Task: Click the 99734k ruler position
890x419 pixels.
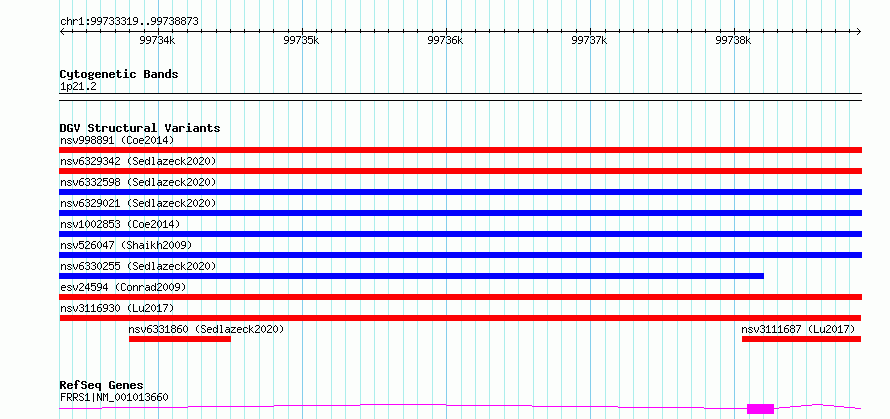Action: click(x=157, y=40)
